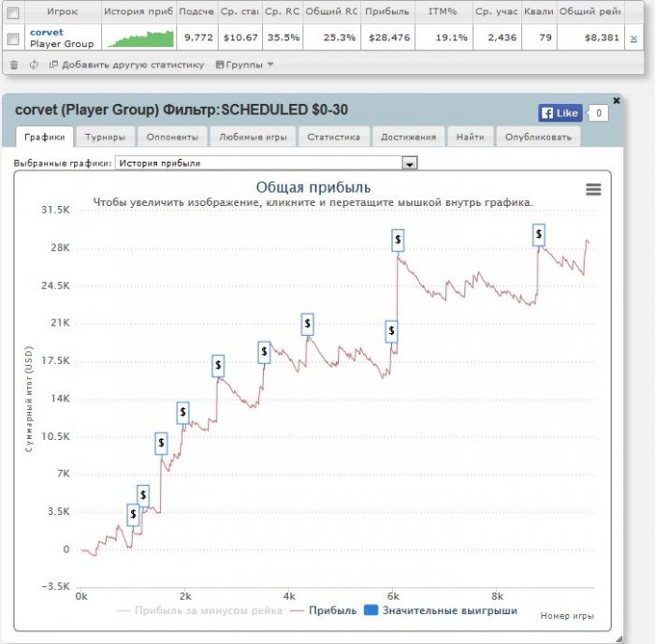Click Добавить другую статистику

(126, 65)
